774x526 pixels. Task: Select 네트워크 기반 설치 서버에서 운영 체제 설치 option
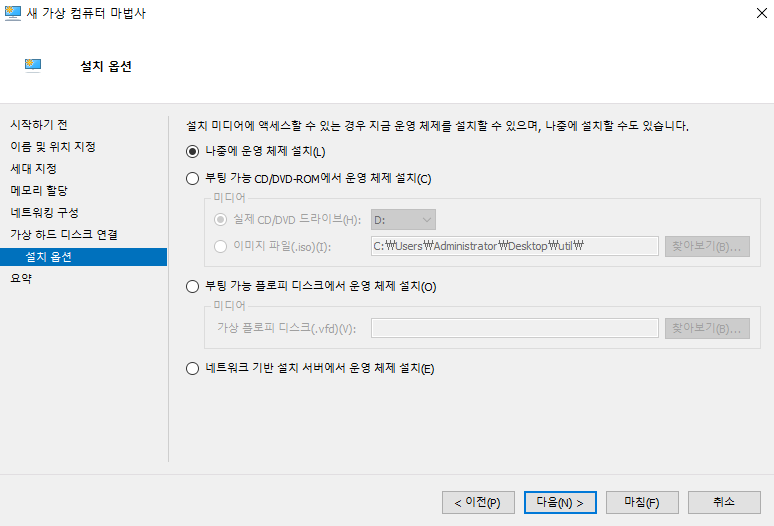[193, 368]
